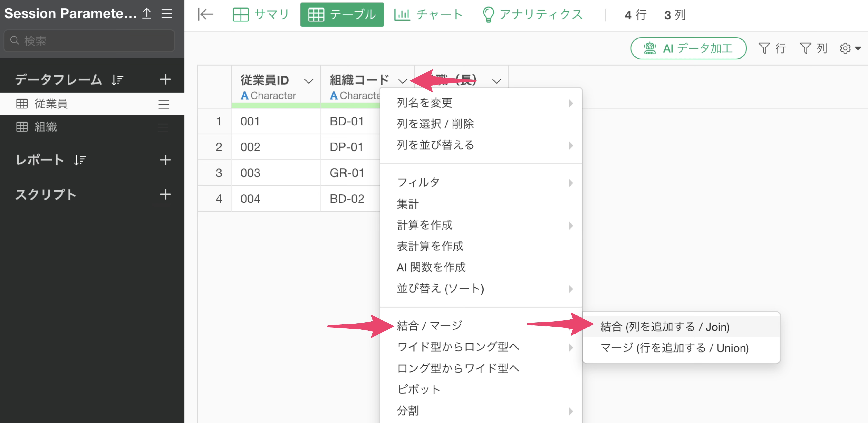The image size is (868, 423).
Task: Switch to the チャート tab
Action: tap(429, 14)
